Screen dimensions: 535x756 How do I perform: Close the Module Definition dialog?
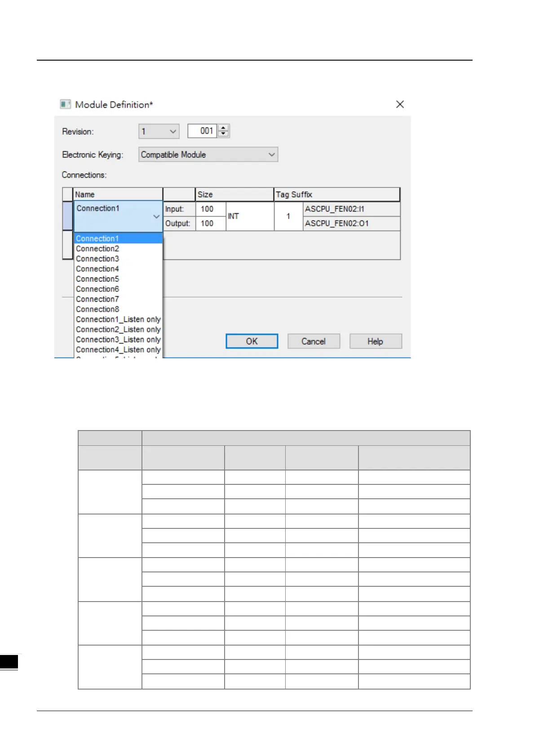[400, 104]
